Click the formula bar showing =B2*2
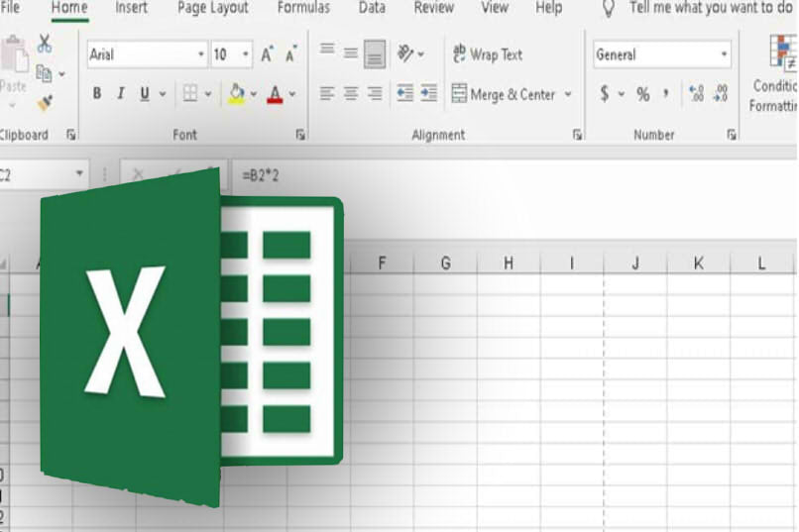Viewport: 799px width, 532px height. point(514,175)
